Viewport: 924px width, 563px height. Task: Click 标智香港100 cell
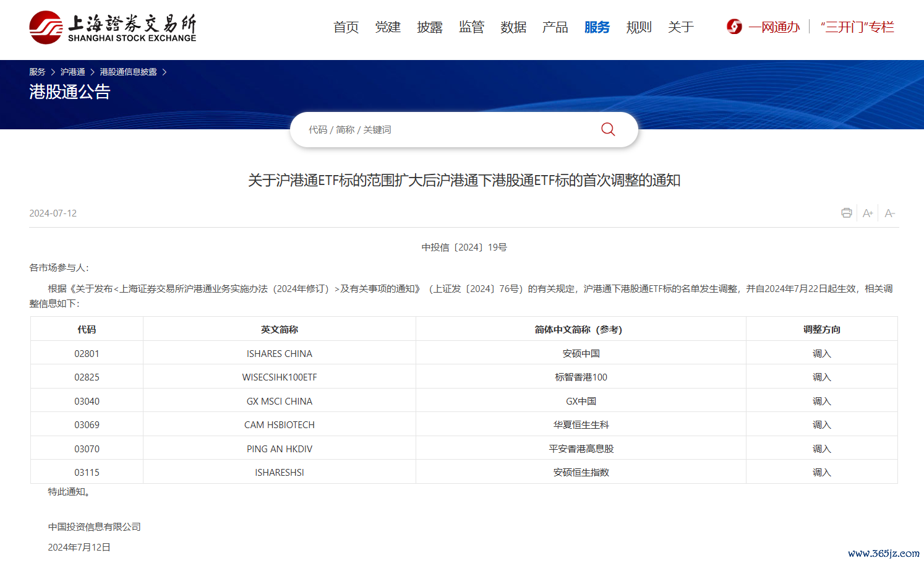[x=581, y=377]
